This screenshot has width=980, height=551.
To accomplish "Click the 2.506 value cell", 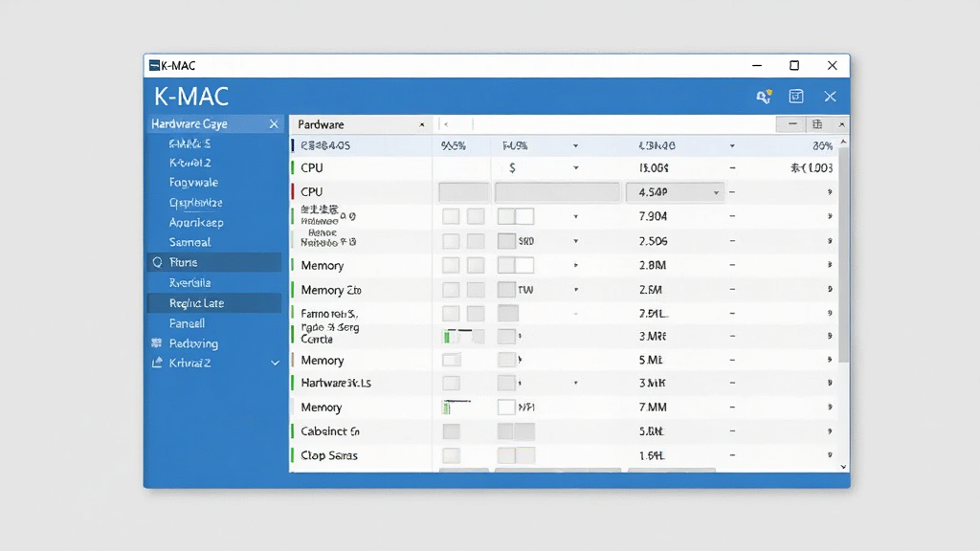I will click(x=653, y=241).
